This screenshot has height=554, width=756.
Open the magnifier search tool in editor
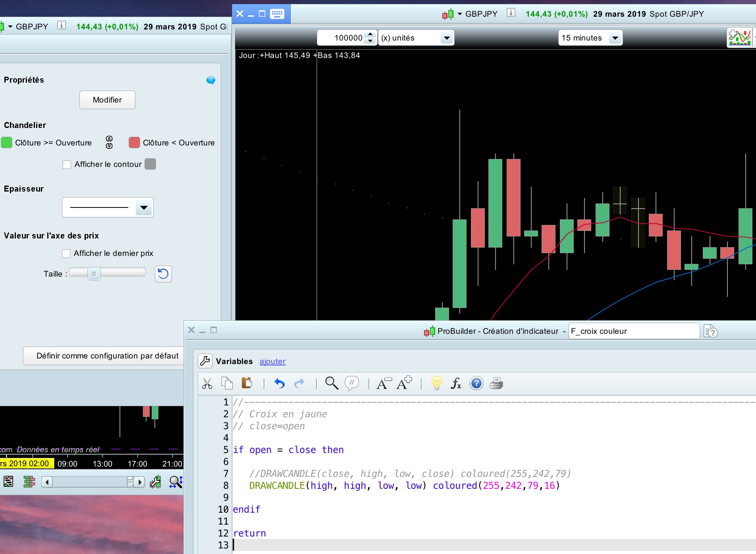pos(332,383)
